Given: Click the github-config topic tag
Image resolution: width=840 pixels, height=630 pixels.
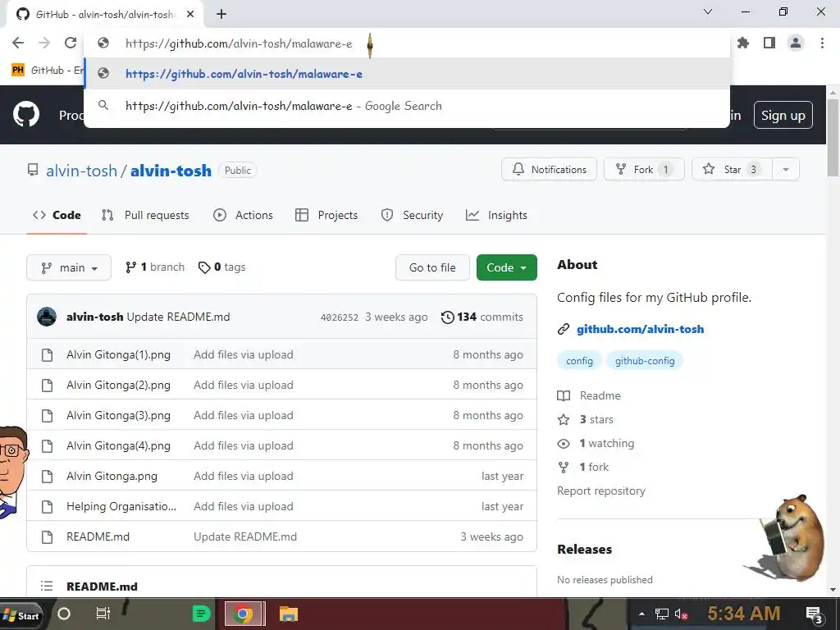Looking at the screenshot, I should click(x=645, y=361).
